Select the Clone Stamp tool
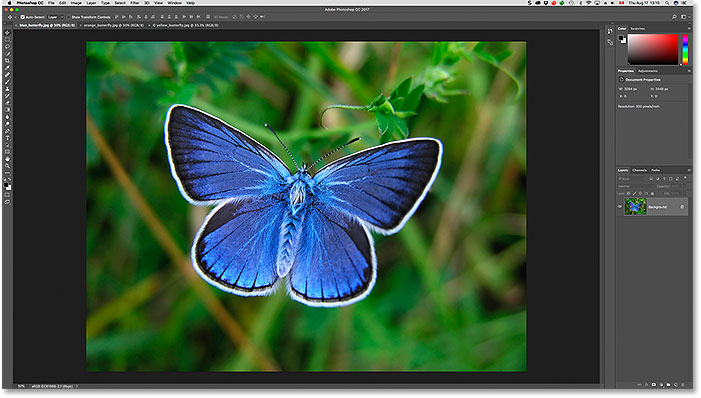This screenshot has height=398, width=701. (7, 89)
